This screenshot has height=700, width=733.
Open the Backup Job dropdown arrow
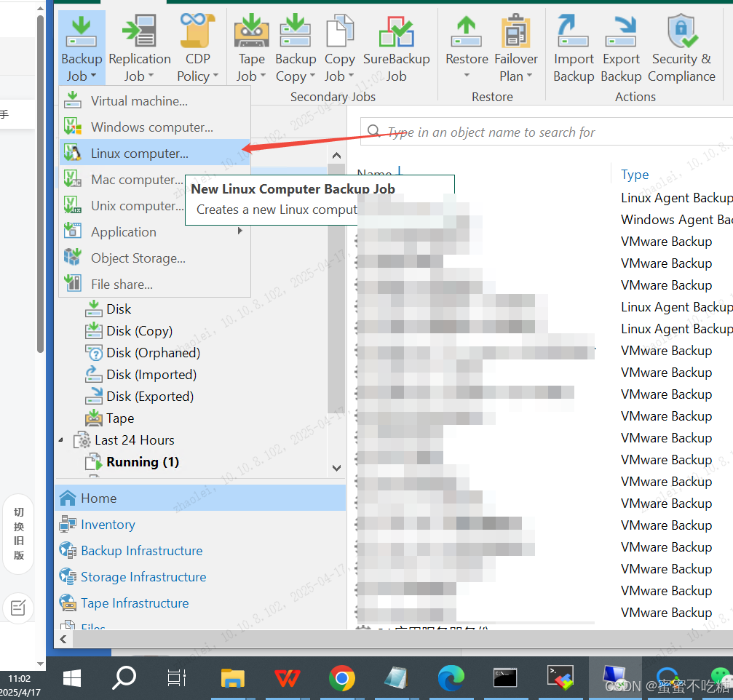[x=93, y=76]
